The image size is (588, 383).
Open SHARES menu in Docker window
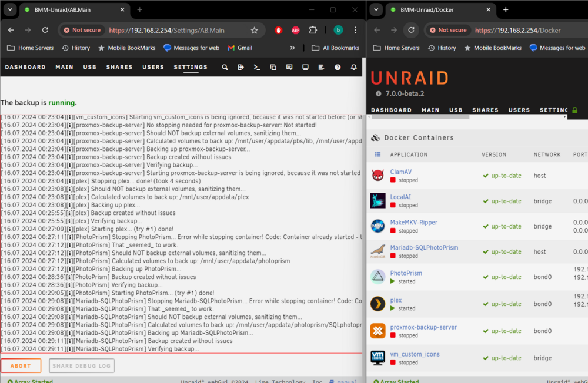point(485,110)
